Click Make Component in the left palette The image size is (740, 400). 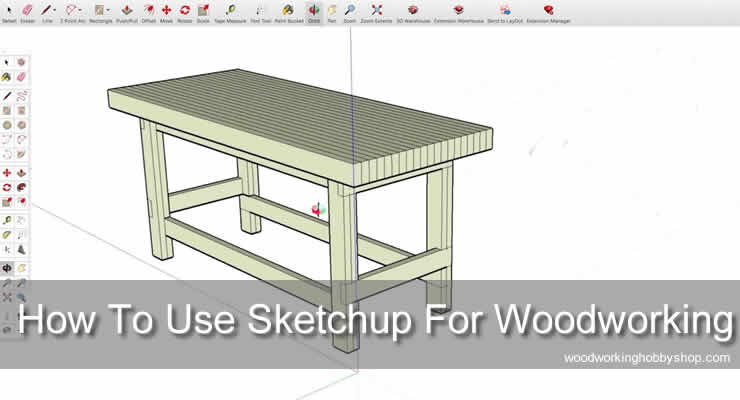coord(21,62)
